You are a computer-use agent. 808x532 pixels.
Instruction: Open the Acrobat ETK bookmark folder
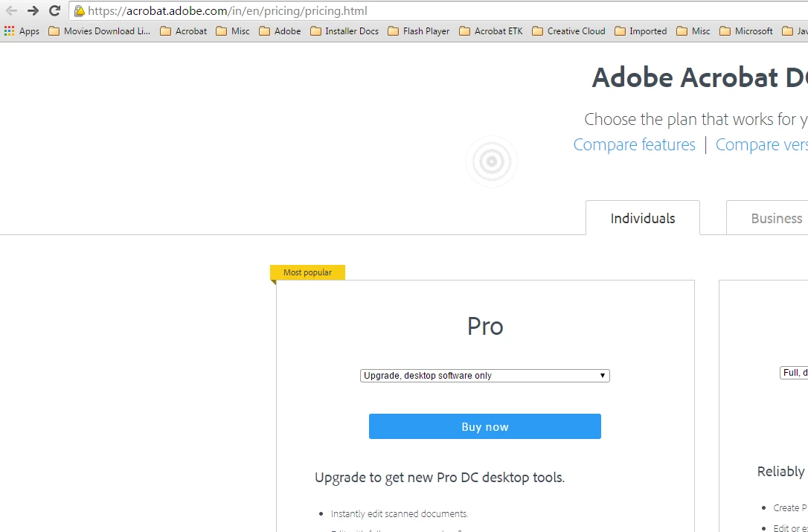[x=490, y=31]
